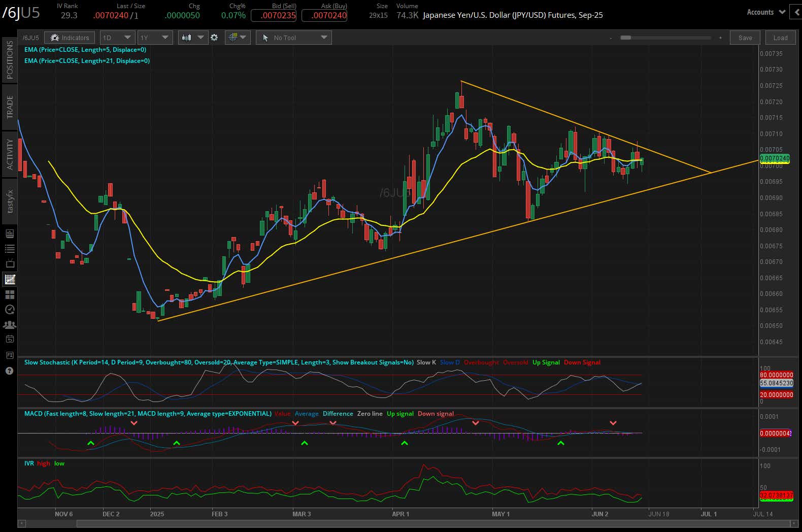Open the Accounts dropdown
Screen dimensions: 802x532
coord(766,12)
